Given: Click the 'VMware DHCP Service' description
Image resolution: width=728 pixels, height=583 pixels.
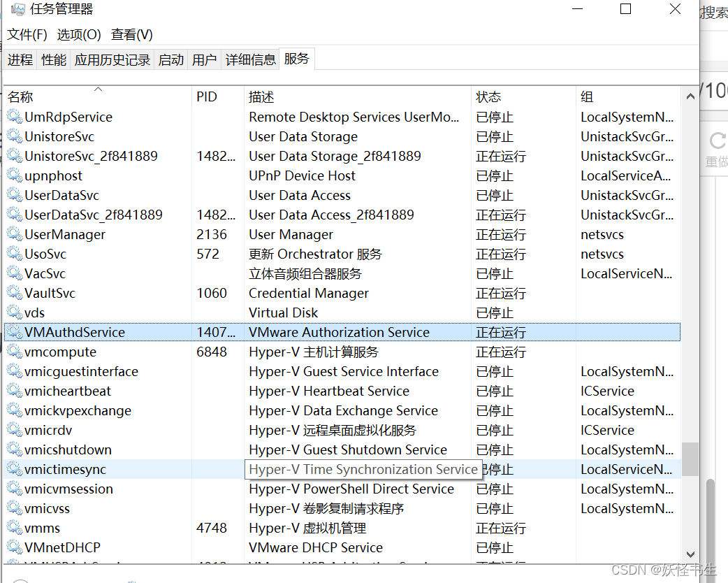Looking at the screenshot, I should click(316, 547).
